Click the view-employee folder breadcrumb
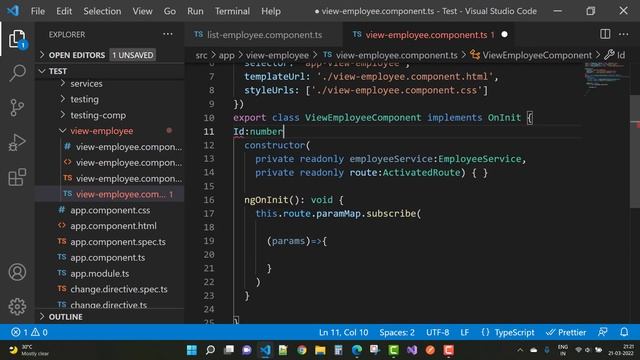The height and width of the screenshot is (360, 640). pyautogui.click(x=277, y=55)
